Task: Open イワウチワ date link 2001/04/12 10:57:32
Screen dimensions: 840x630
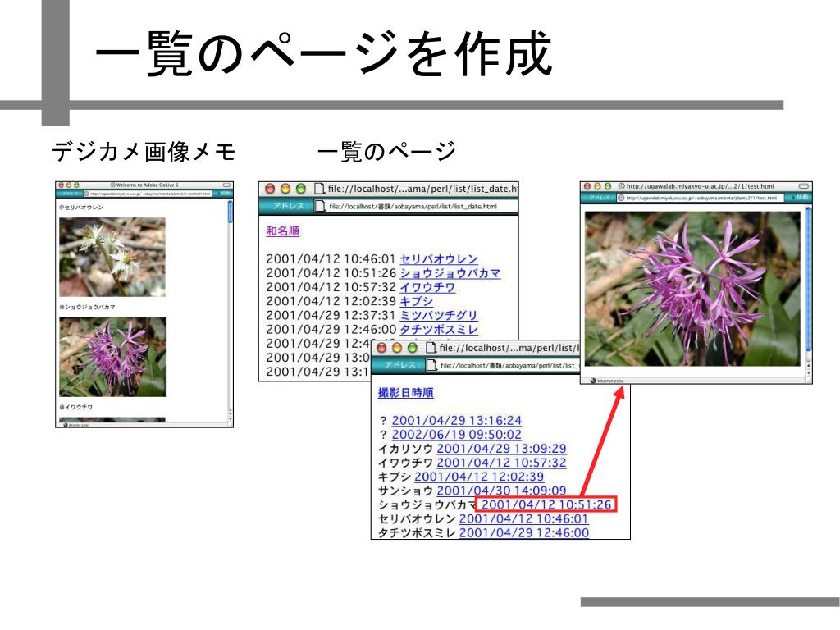Action: tap(501, 463)
